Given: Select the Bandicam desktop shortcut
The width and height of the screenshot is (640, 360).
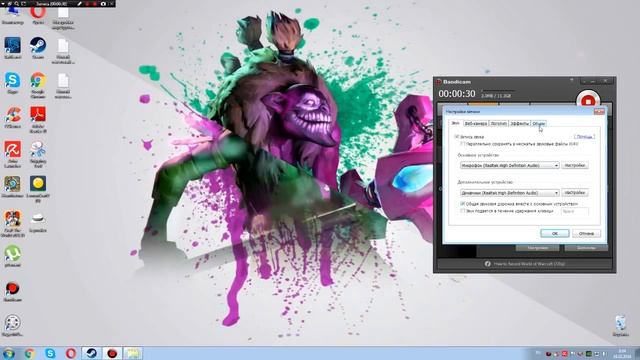Looking at the screenshot, I should click(x=13, y=291).
